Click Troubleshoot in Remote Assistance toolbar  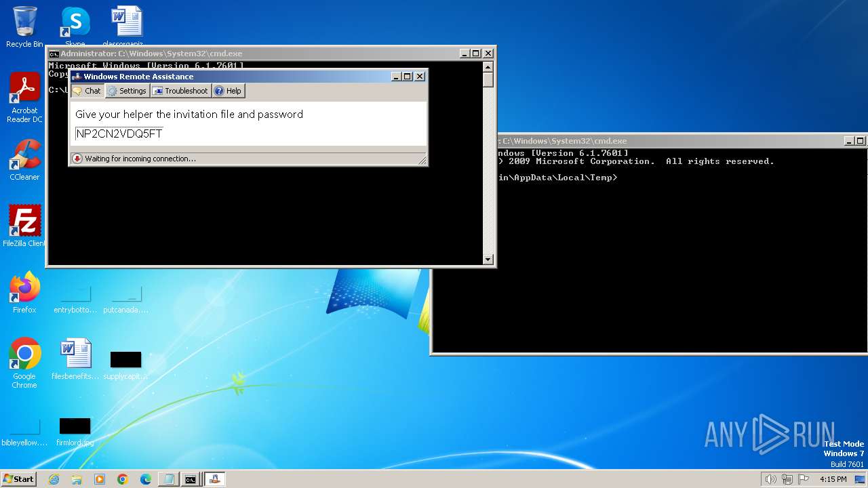[180, 91]
